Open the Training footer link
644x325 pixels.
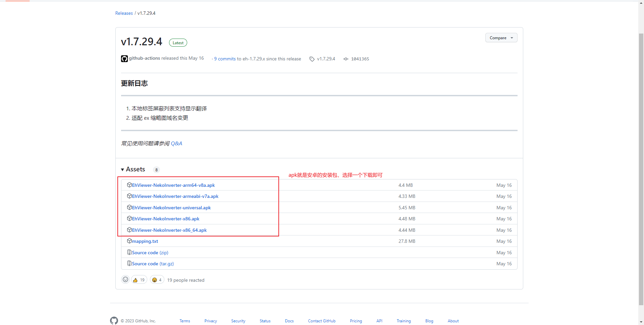pyautogui.click(x=404, y=321)
